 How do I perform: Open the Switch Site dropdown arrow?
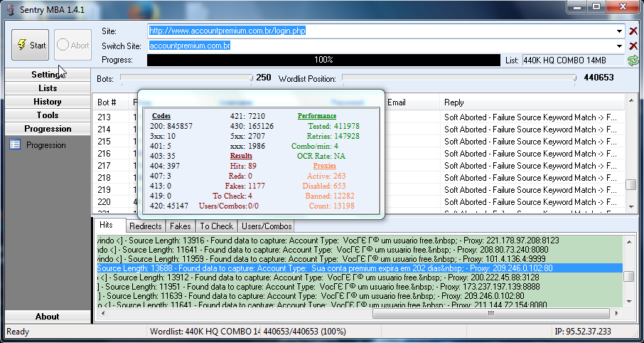(x=619, y=46)
